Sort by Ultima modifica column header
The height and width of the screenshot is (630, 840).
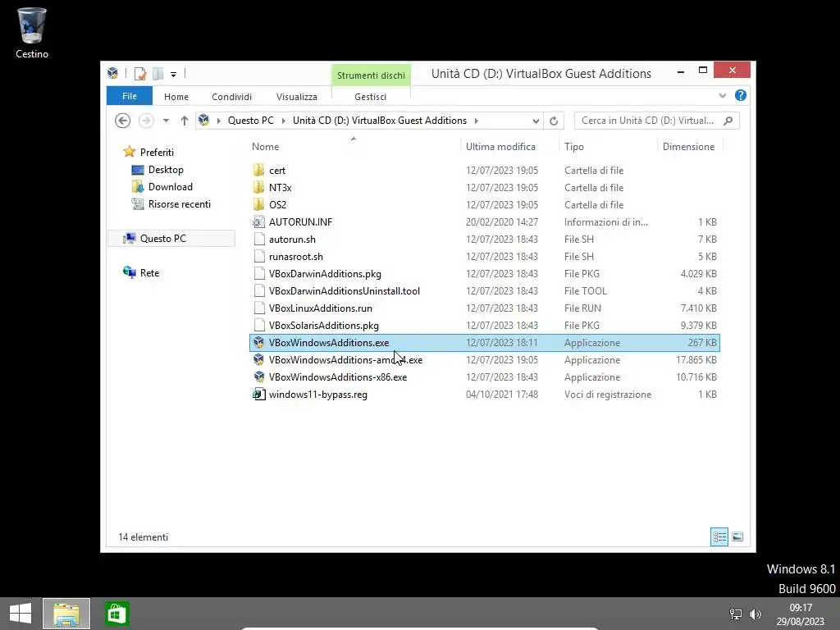pyautogui.click(x=500, y=147)
